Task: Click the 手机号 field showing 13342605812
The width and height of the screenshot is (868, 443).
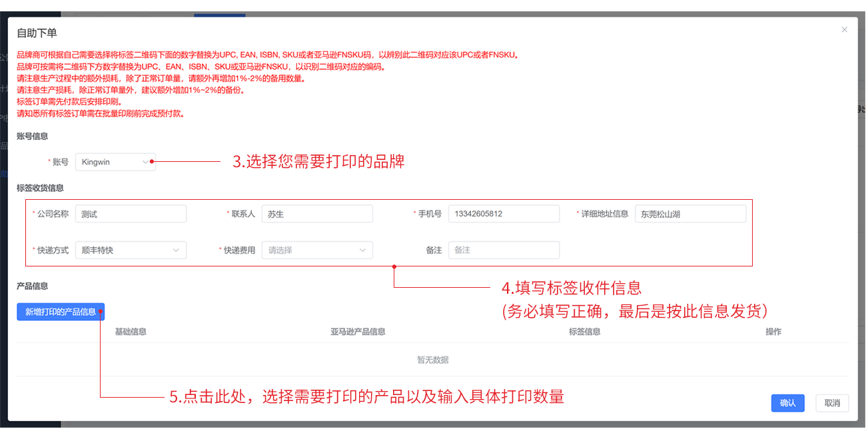Action: click(504, 213)
